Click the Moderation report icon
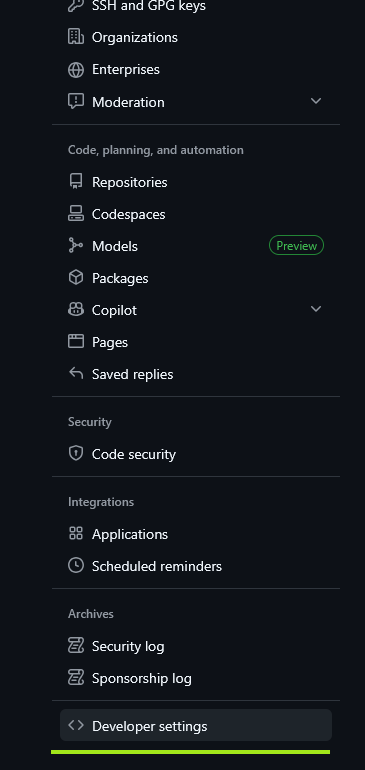 76,101
